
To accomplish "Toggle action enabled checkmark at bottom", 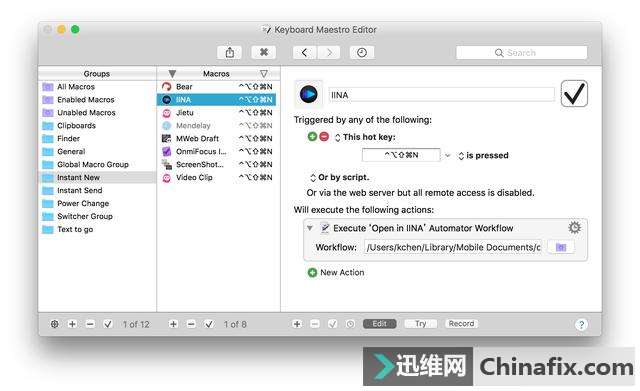I will 333,324.
